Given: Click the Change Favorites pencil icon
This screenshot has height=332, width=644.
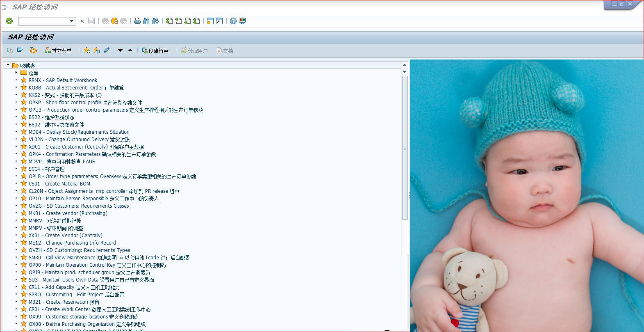Looking at the screenshot, I should click(107, 50).
